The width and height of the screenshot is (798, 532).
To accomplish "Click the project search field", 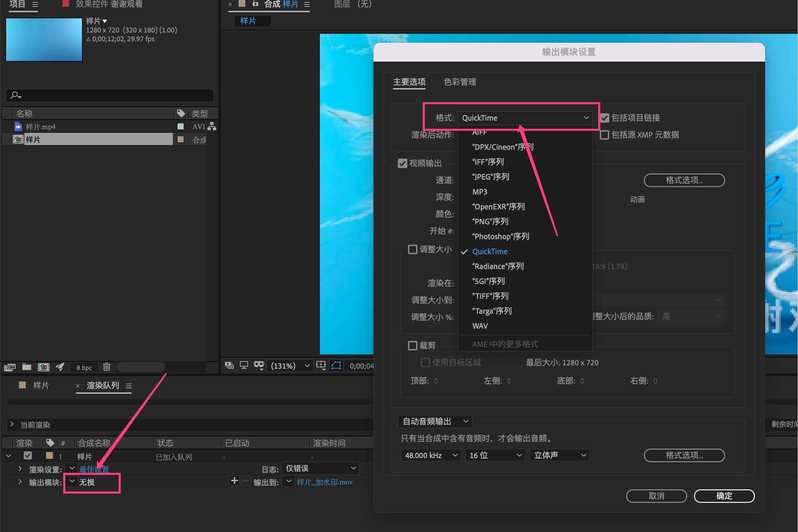I will (112, 95).
